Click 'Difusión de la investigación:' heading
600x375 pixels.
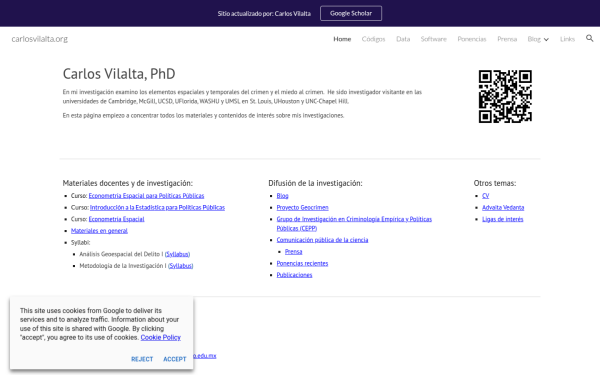(315, 183)
